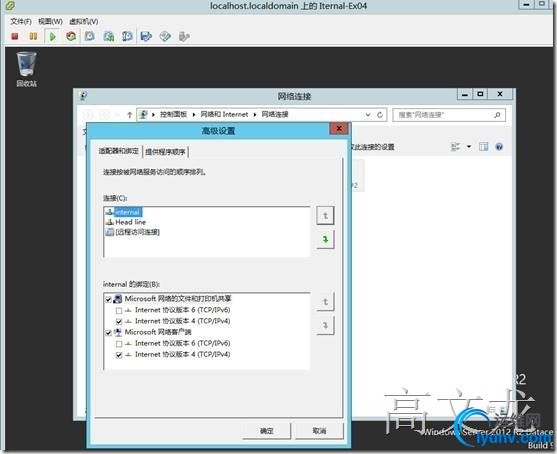The height and width of the screenshot is (454, 557).
Task: Open breadcrumb arrow after 网络和 Internet
Action: (x=255, y=115)
